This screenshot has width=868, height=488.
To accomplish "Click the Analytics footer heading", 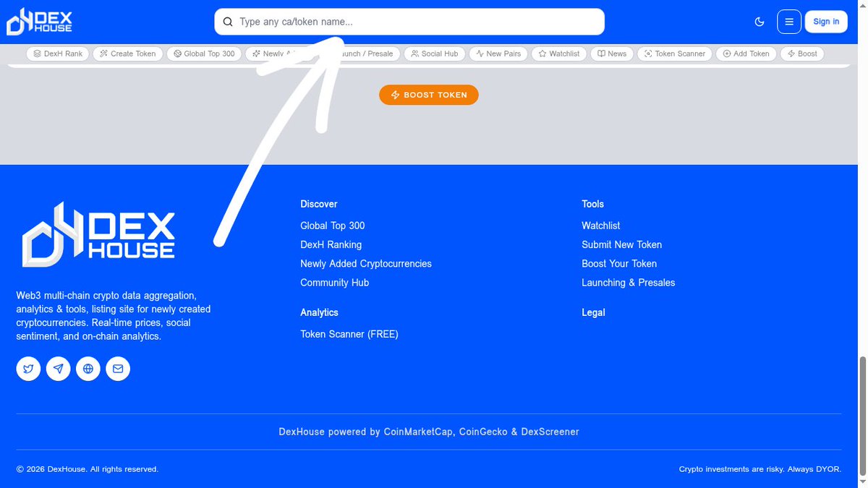I will (x=320, y=312).
